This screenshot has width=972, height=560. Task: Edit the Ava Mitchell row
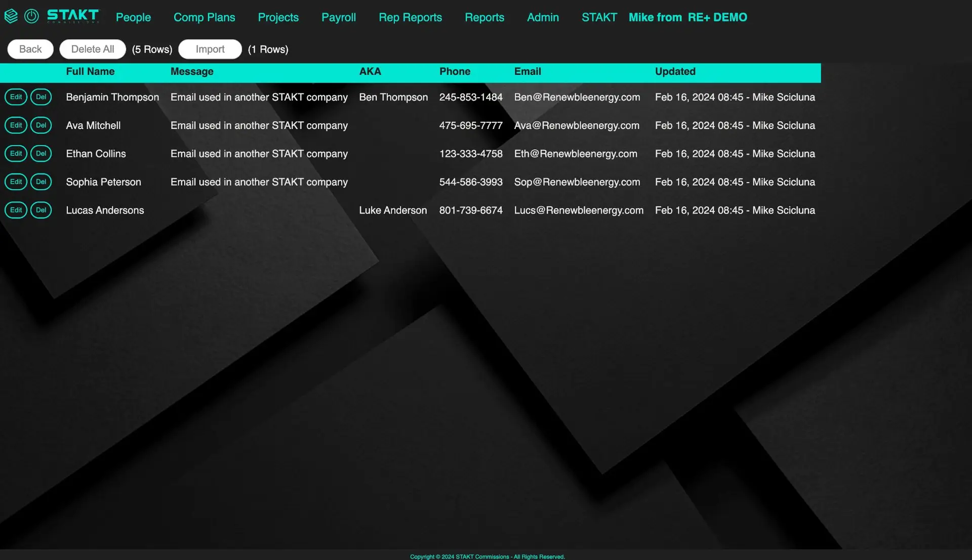coord(16,125)
